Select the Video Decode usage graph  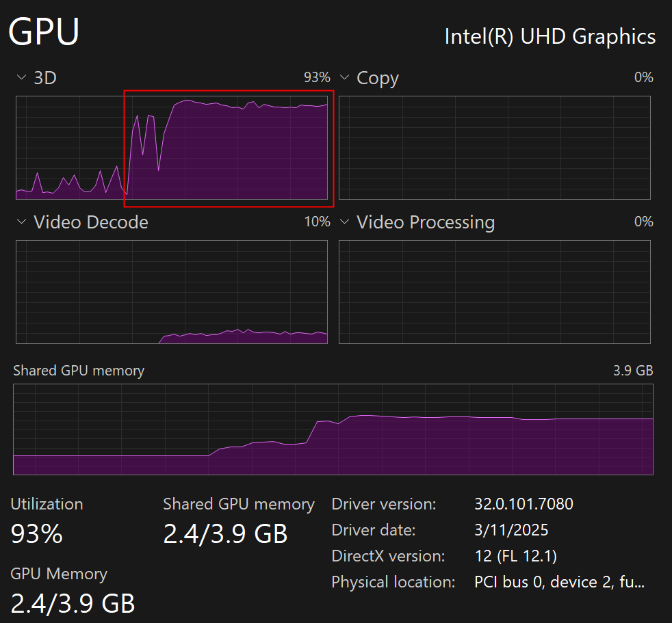171,292
